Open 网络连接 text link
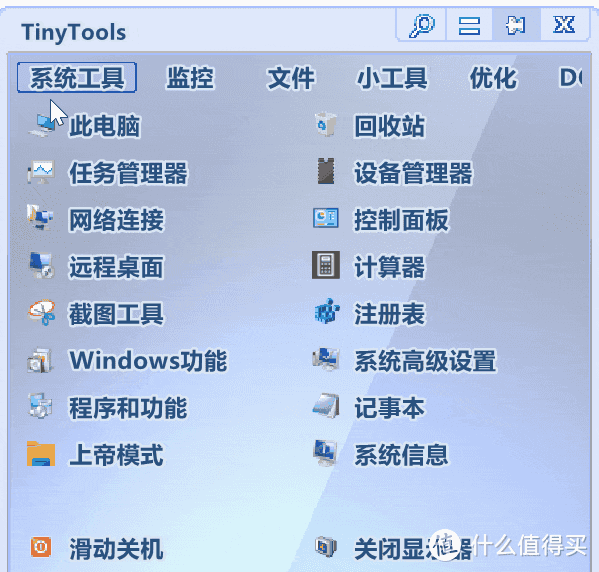 (117, 220)
